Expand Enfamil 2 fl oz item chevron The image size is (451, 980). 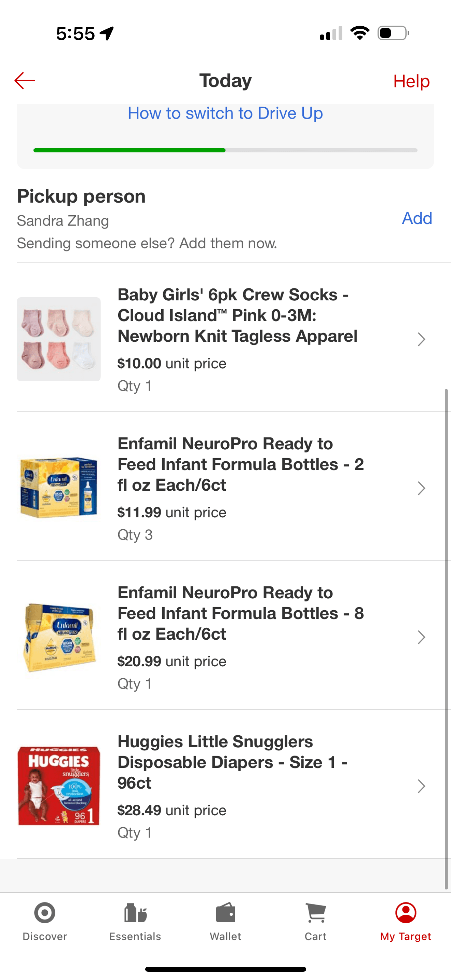pos(421,488)
